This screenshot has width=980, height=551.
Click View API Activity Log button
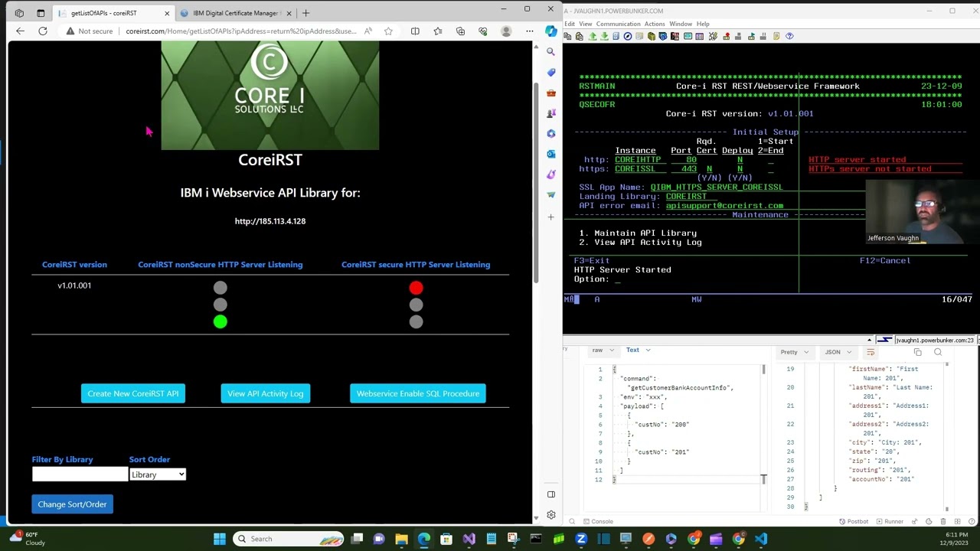266,393
